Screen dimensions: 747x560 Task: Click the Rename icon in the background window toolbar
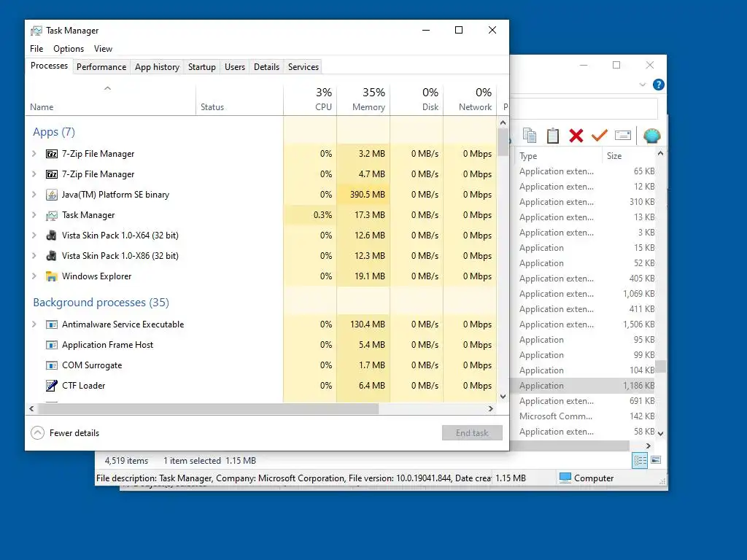623,136
